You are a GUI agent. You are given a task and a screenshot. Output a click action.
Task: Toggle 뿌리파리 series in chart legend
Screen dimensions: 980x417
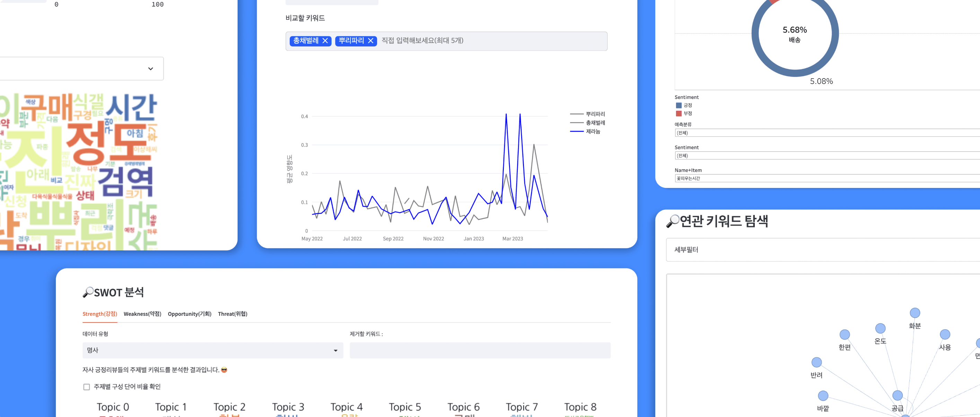(x=587, y=114)
